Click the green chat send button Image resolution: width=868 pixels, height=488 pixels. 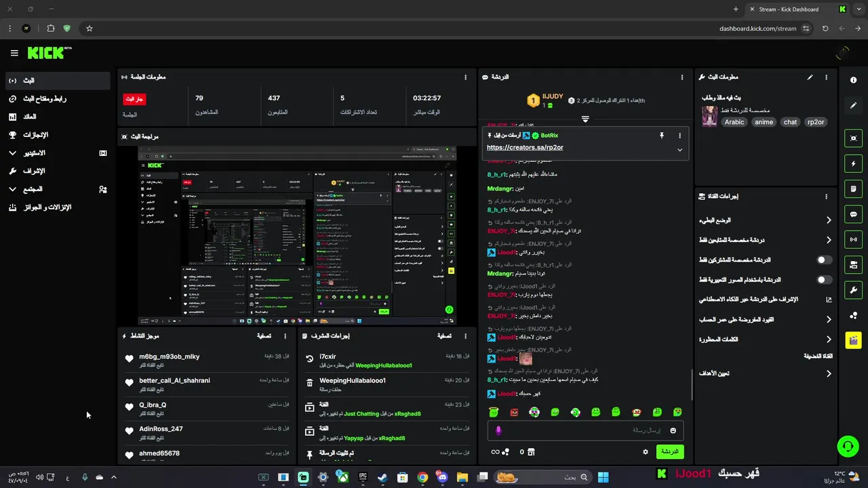pos(670,451)
